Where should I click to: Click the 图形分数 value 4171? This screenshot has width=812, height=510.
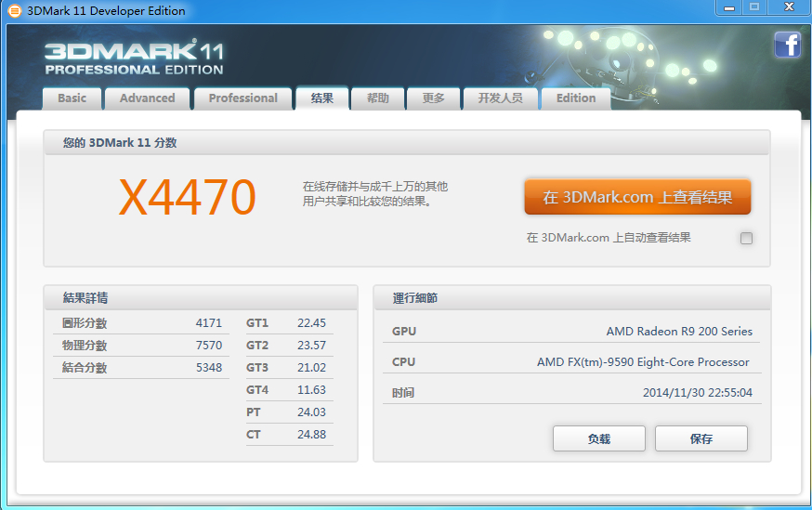point(209,323)
